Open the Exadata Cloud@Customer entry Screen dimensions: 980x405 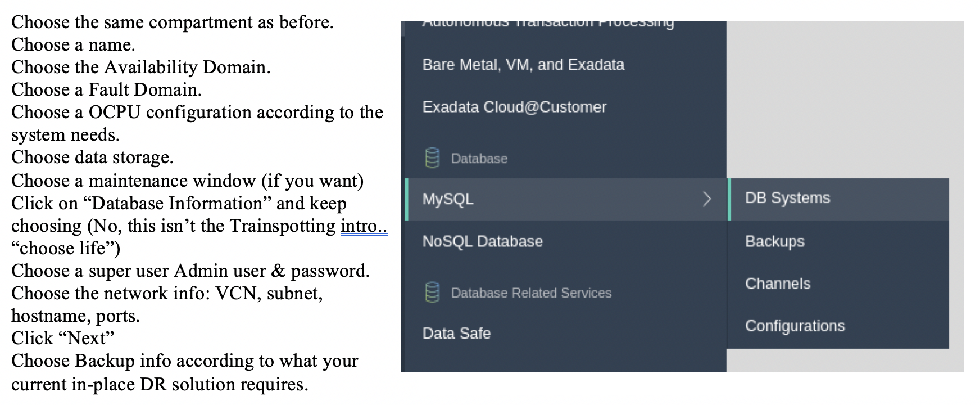(514, 107)
